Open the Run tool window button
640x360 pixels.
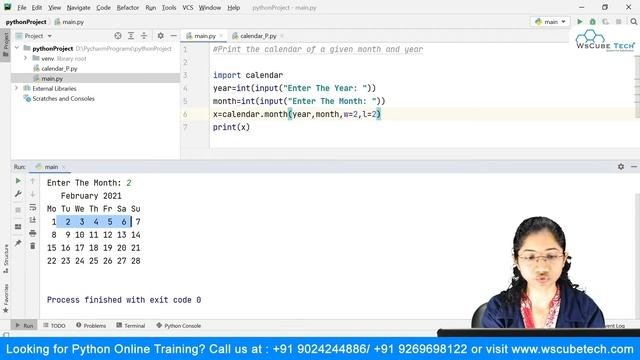tap(24, 325)
